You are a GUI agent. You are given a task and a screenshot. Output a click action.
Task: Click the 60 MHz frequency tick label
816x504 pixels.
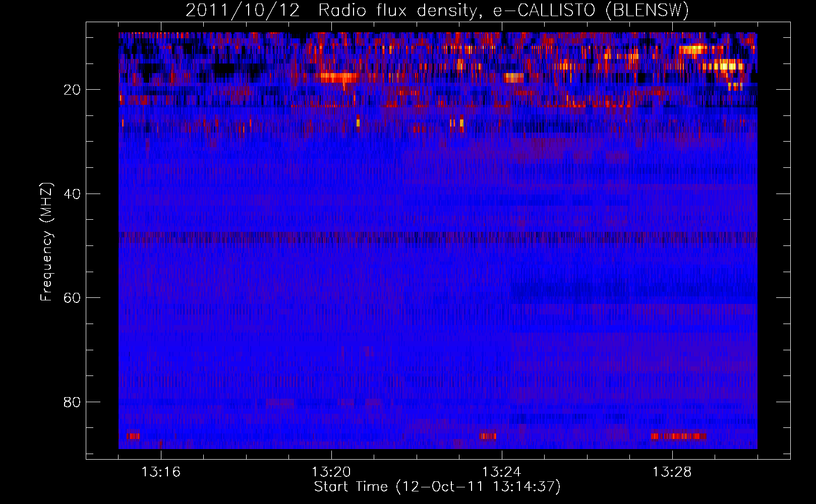pyautogui.click(x=72, y=298)
